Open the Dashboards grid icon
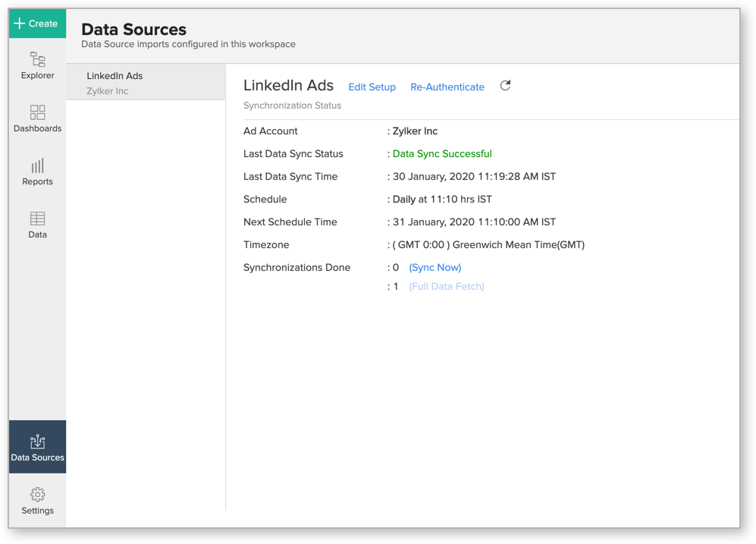 38,112
